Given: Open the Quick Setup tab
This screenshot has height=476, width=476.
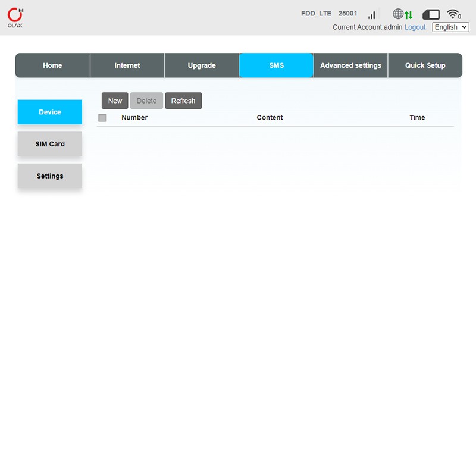Looking at the screenshot, I should click(425, 65).
